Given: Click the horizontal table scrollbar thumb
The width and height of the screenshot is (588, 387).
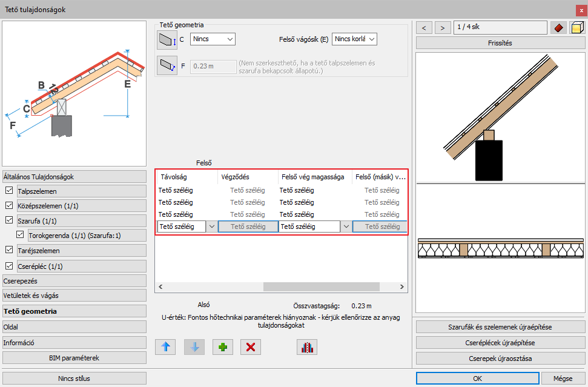Looking at the screenshot, I should tap(322, 287).
